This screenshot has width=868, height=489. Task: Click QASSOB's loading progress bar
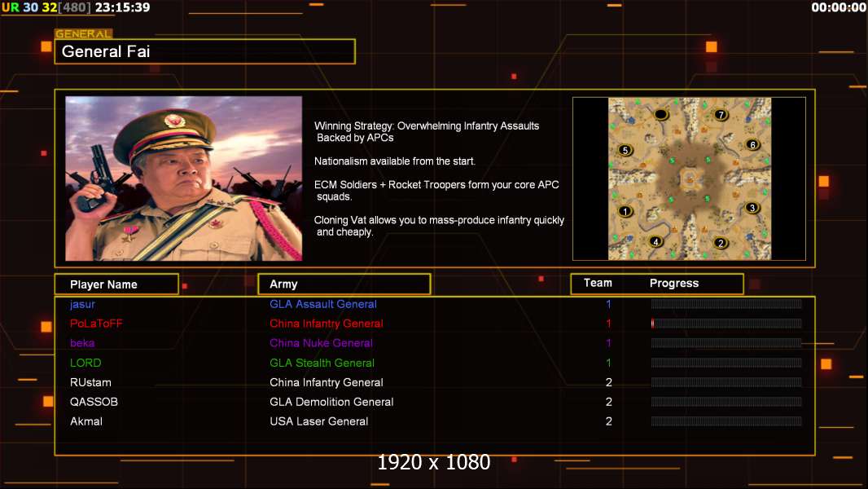click(726, 402)
